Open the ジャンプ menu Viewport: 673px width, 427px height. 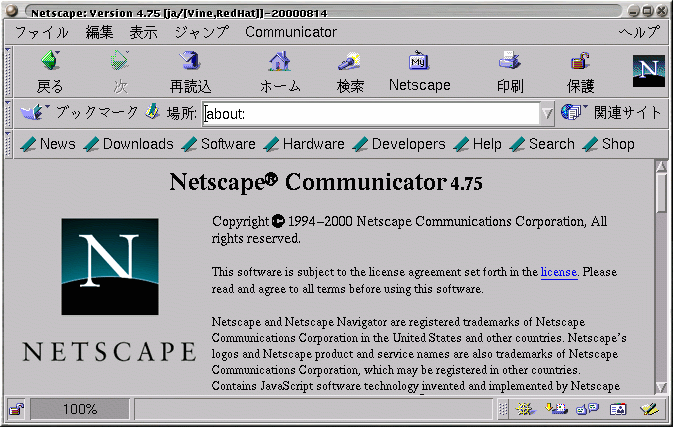(201, 32)
